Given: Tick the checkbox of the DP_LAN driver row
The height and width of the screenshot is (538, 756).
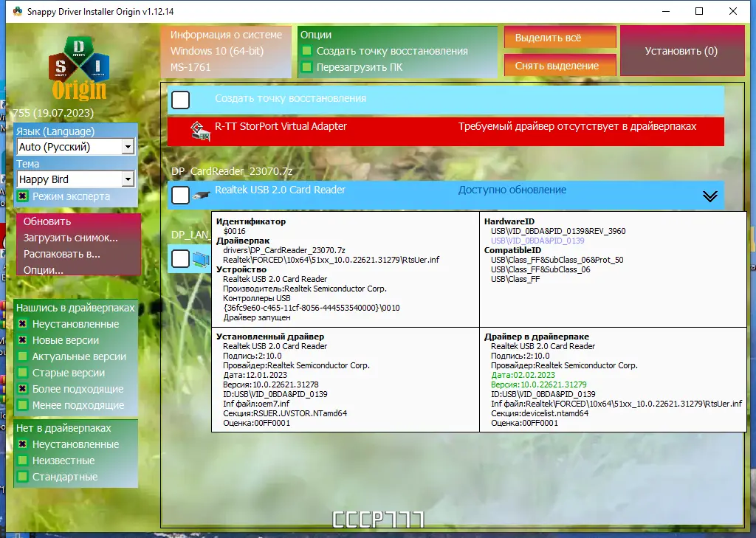Looking at the screenshot, I should [x=180, y=259].
